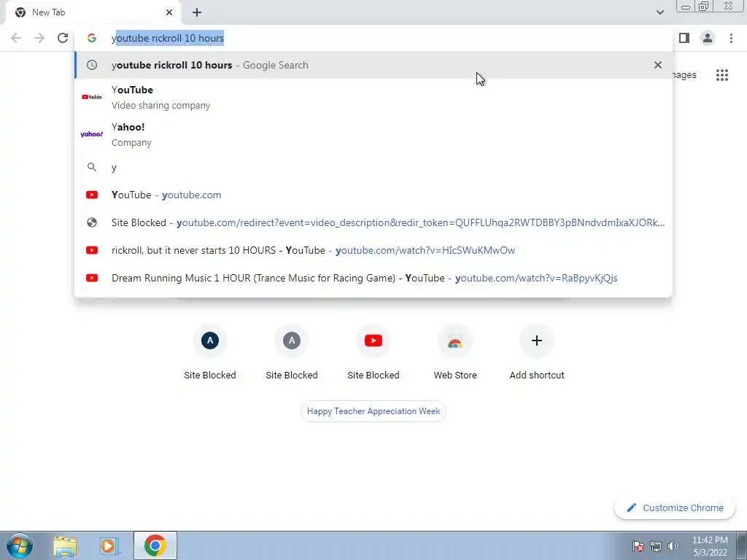
Task: Choose the YouTube video sharing company suggestion
Action: 373,97
